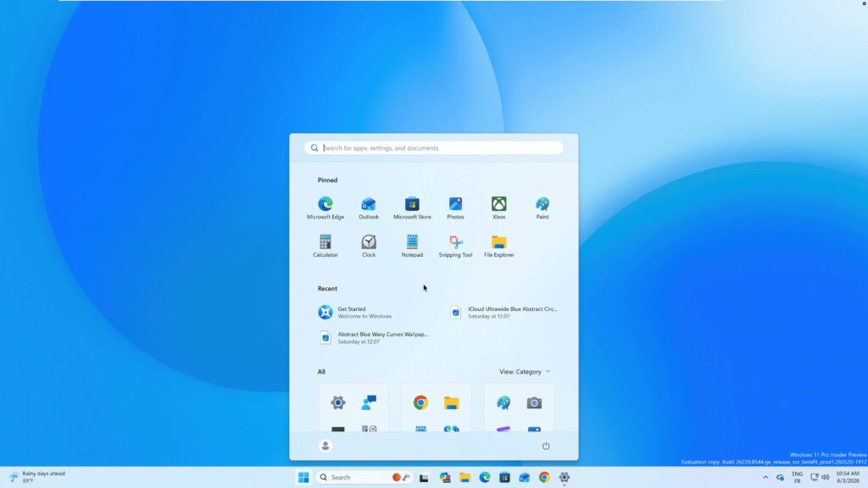Open Microsoft Store from the taskbar
Viewport: 868px width, 488px height.
[x=504, y=477]
